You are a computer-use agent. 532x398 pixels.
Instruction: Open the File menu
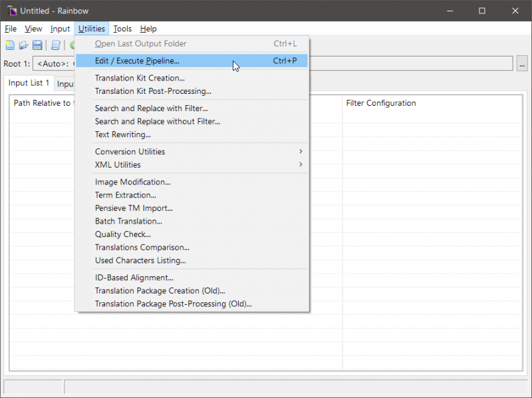click(x=11, y=29)
